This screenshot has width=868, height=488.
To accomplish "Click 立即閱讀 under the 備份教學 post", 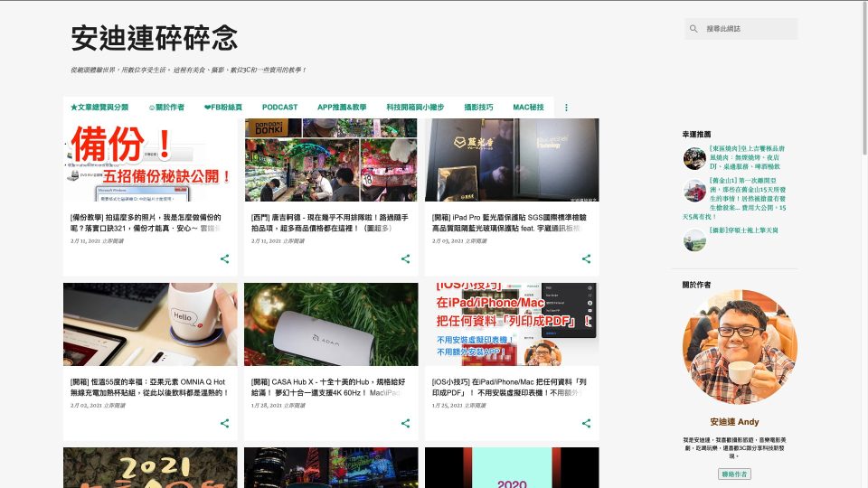I will [112, 241].
